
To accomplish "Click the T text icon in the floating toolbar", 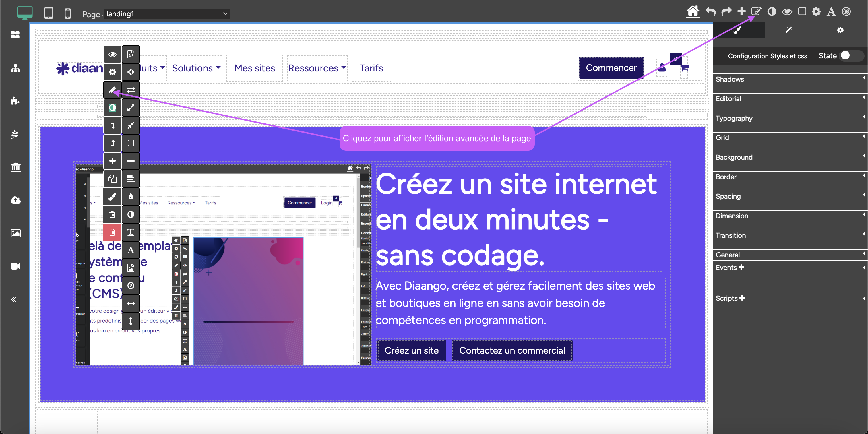I will (131, 232).
